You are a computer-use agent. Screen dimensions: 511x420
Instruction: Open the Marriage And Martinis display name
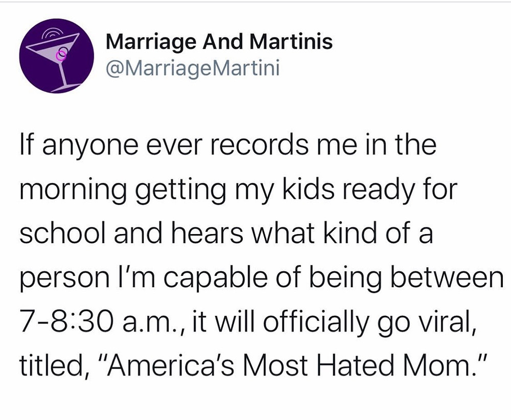coord(219,42)
